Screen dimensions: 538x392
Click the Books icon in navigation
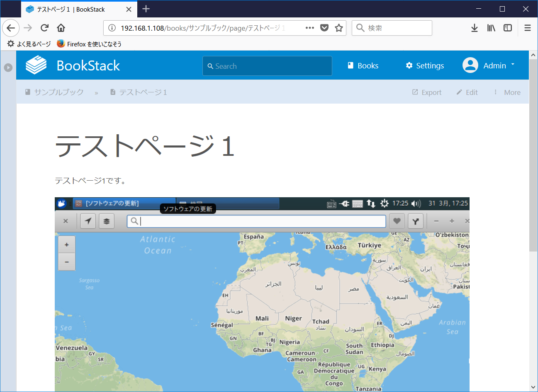(x=350, y=65)
